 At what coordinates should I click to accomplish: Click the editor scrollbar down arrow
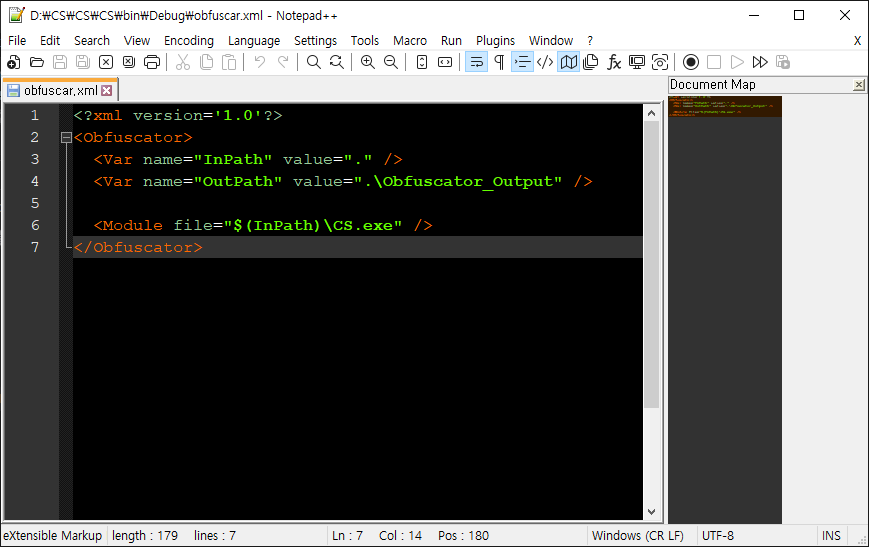coord(651,512)
